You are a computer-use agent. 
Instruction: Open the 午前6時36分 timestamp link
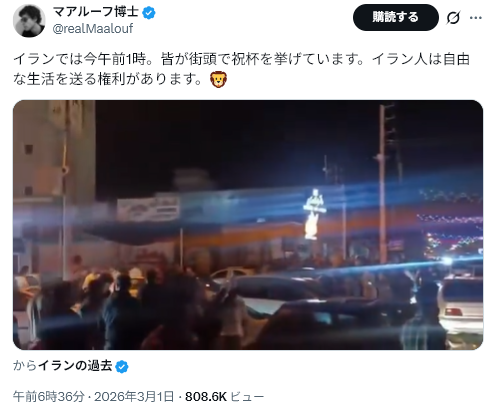pos(49,397)
